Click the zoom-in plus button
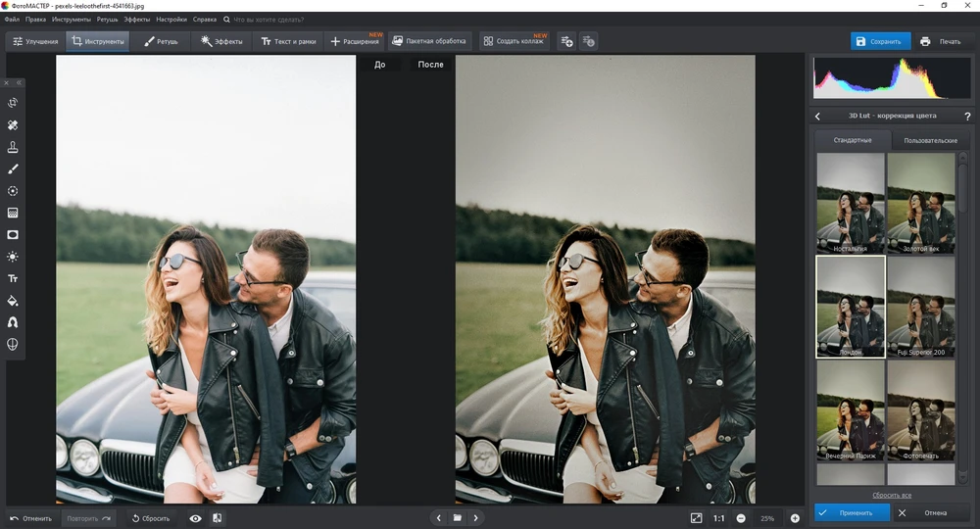This screenshot has width=980, height=529. tap(795, 517)
